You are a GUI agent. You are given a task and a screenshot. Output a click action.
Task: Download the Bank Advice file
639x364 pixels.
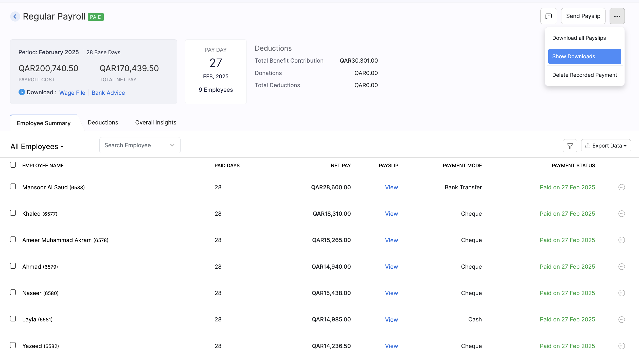(108, 93)
